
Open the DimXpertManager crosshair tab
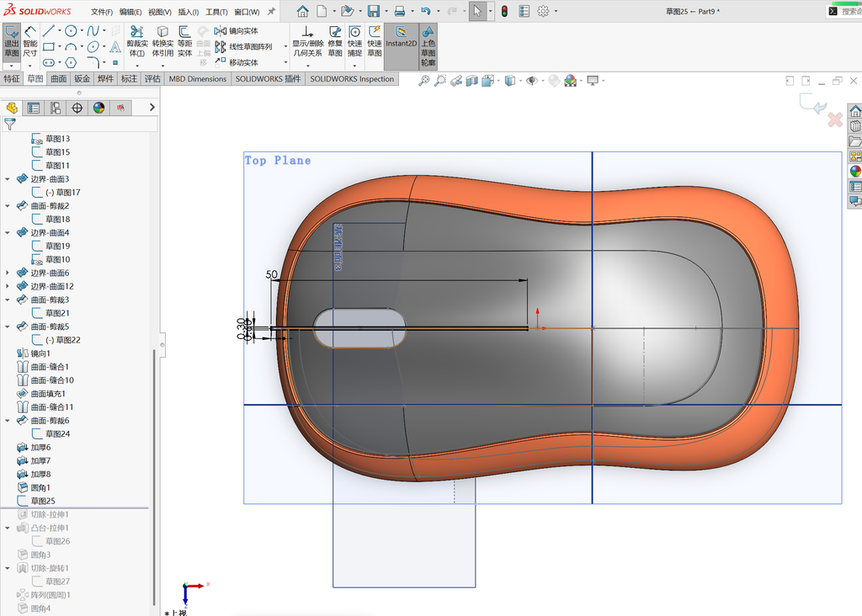(77, 108)
